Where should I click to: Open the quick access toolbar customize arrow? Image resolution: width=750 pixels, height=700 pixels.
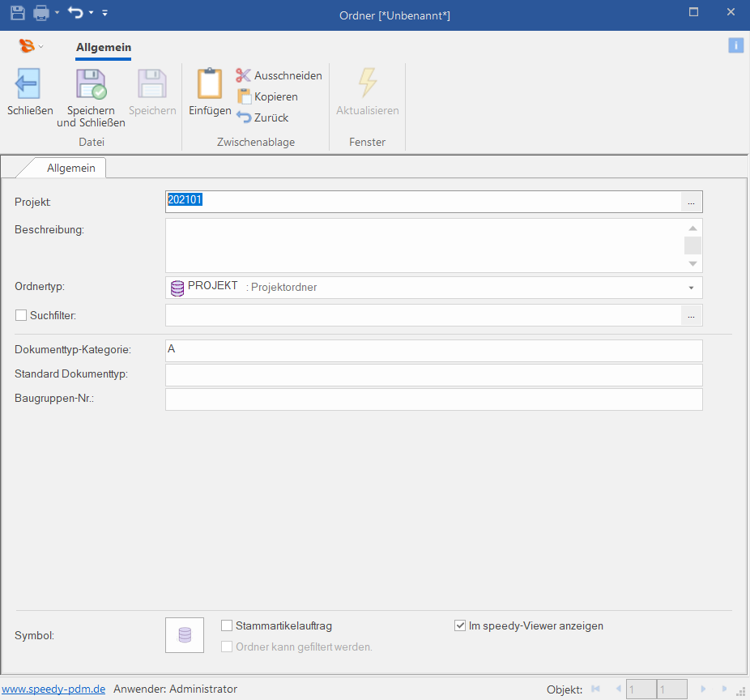coord(104,13)
